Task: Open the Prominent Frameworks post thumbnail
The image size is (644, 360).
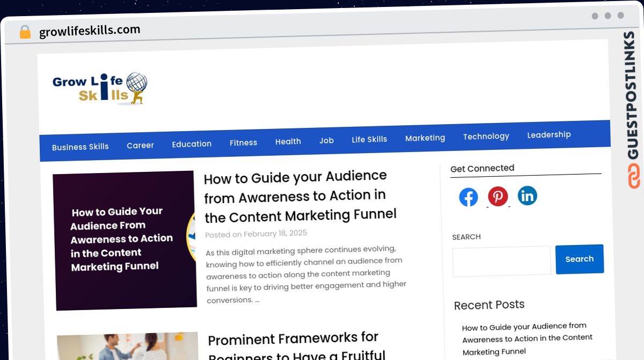Action: point(128,346)
